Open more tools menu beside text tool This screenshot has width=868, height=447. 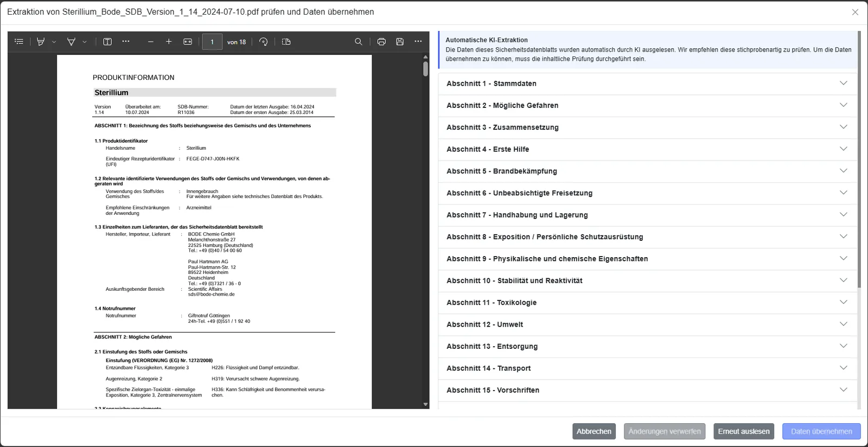click(126, 42)
